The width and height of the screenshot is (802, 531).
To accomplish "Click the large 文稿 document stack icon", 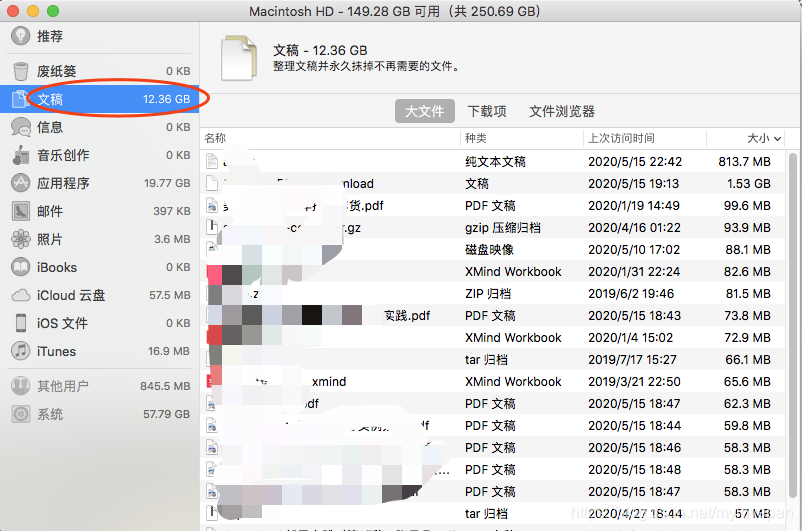I will tap(239, 58).
